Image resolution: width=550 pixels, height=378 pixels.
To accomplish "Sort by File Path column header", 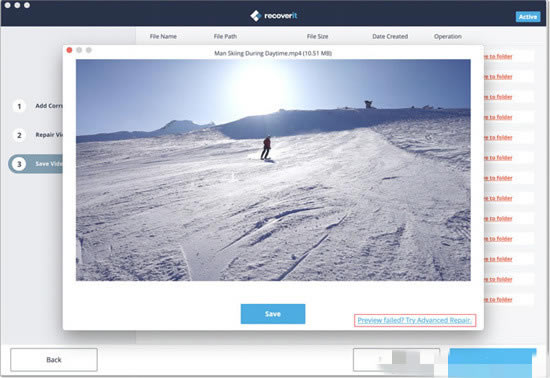I will (x=225, y=36).
